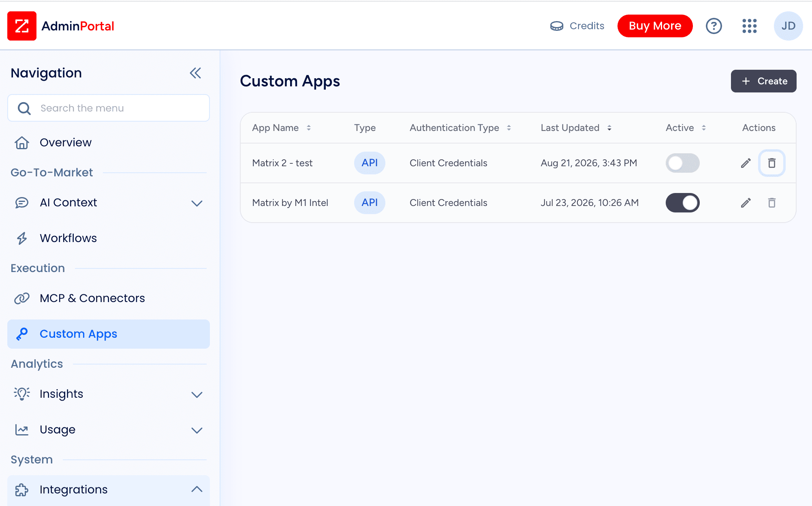Click the Integrations puzzle piece icon

click(x=22, y=490)
